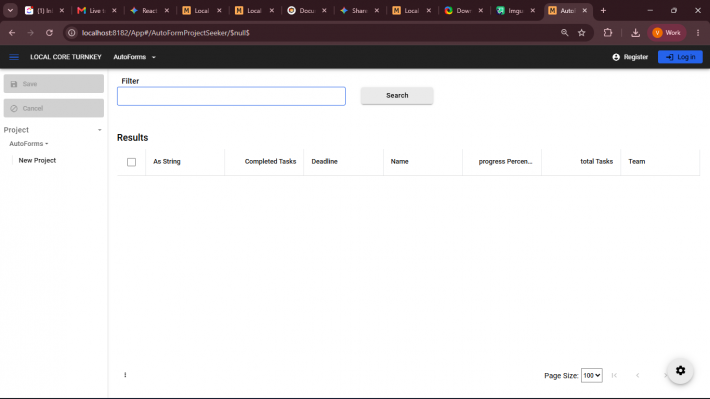The image size is (710, 399).
Task: Close the React browser tab
Action: 167,10
